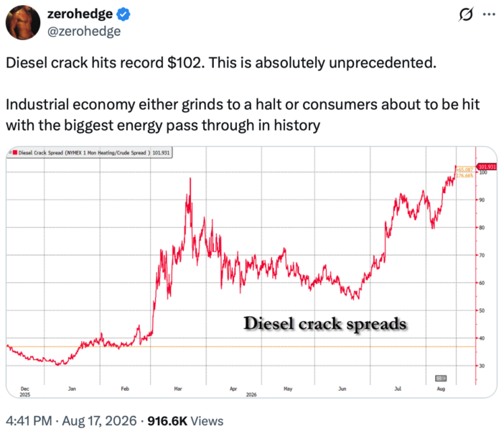Click the red 101.931 price tag
504x431 pixels.
pyautogui.click(x=487, y=167)
